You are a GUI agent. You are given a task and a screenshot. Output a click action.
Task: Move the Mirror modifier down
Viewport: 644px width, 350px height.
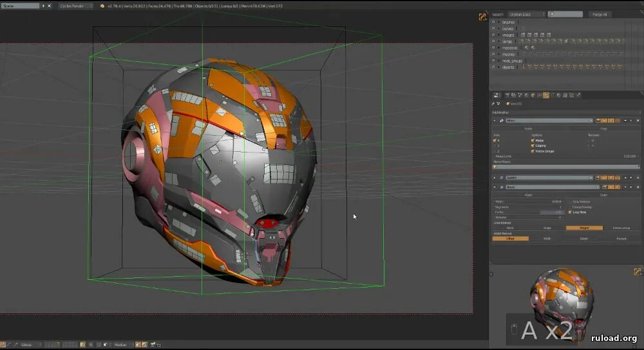[x=631, y=120]
